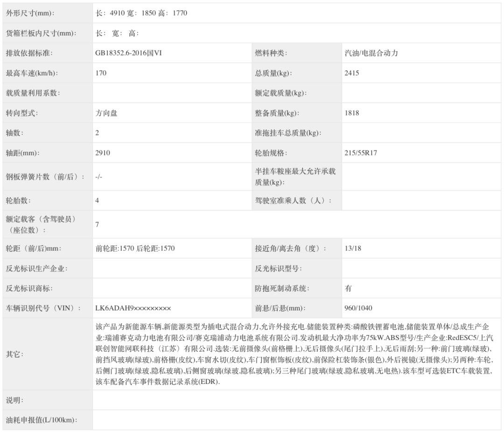Select the fuel type value 汽油/电混合动力

click(371, 53)
